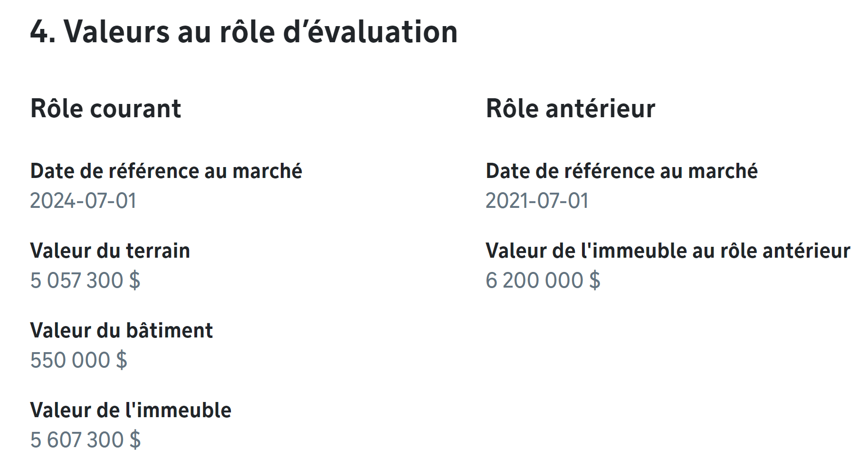Image resolution: width=868 pixels, height=467 pixels.
Task: Select the prior roll value 6 200 000 $
Action: pos(543,280)
